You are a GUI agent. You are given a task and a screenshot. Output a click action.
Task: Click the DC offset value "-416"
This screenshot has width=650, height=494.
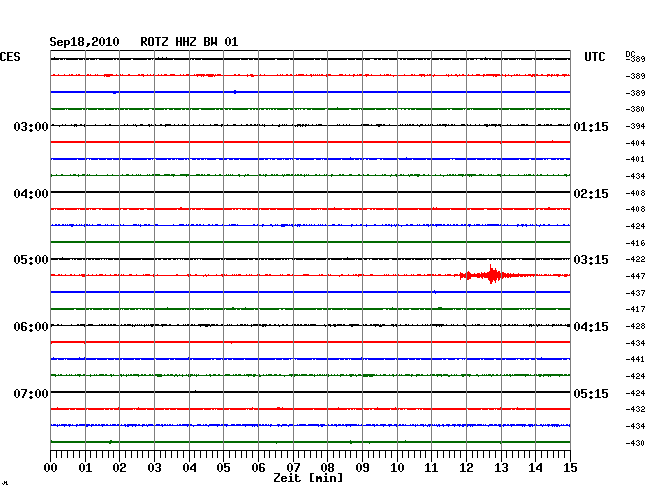tap(635, 243)
